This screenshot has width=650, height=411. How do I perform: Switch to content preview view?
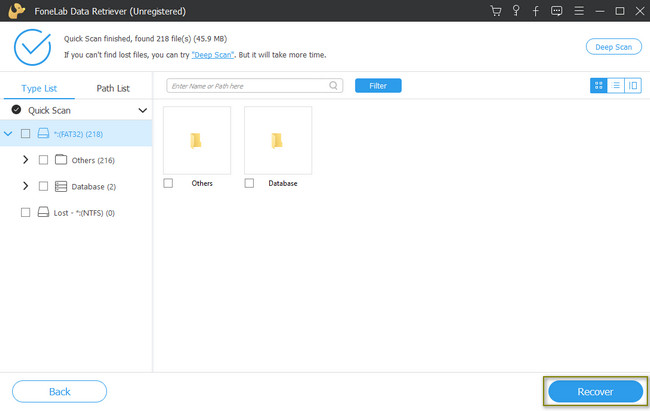(633, 85)
